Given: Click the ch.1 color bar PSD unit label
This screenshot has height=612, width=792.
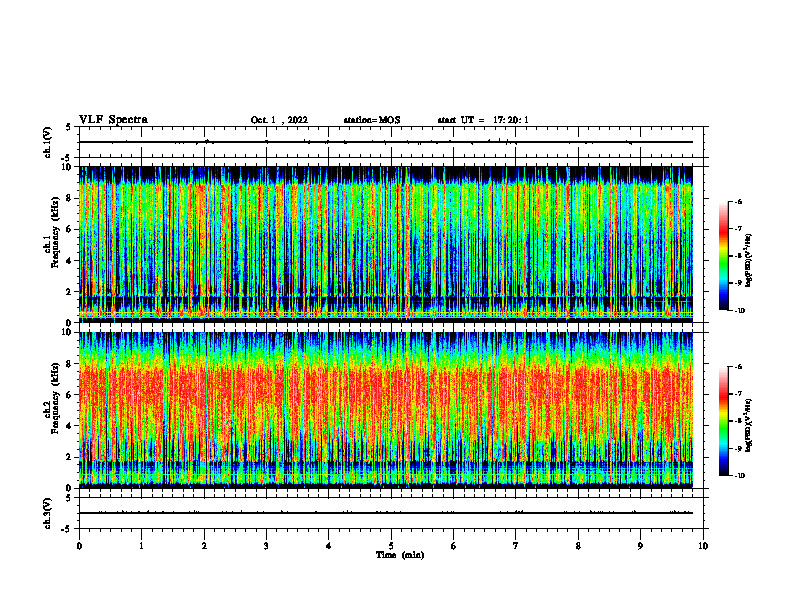Looking at the screenshot, I should tap(748, 260).
